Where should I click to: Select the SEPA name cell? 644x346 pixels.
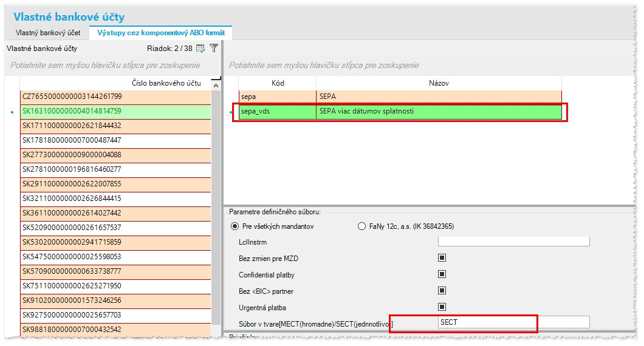click(x=439, y=97)
